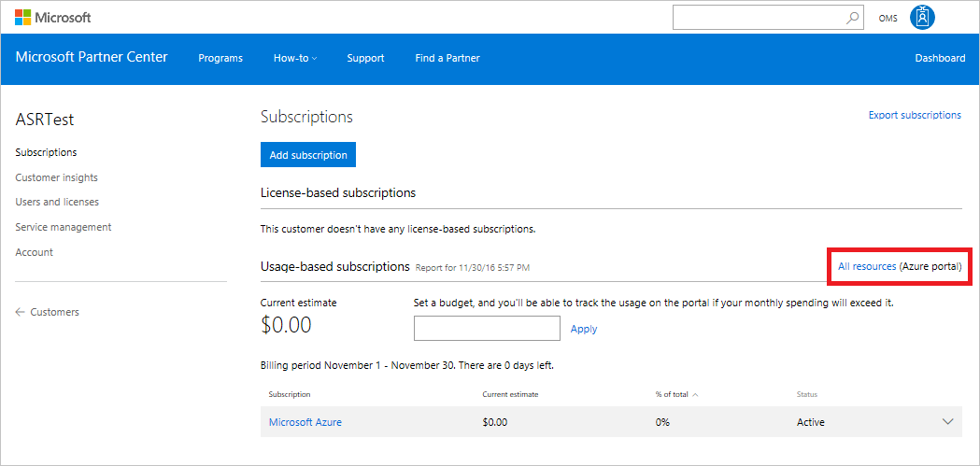This screenshot has width=980, height=466.
Task: Select Customer insights in sidebar
Action: pos(57,177)
